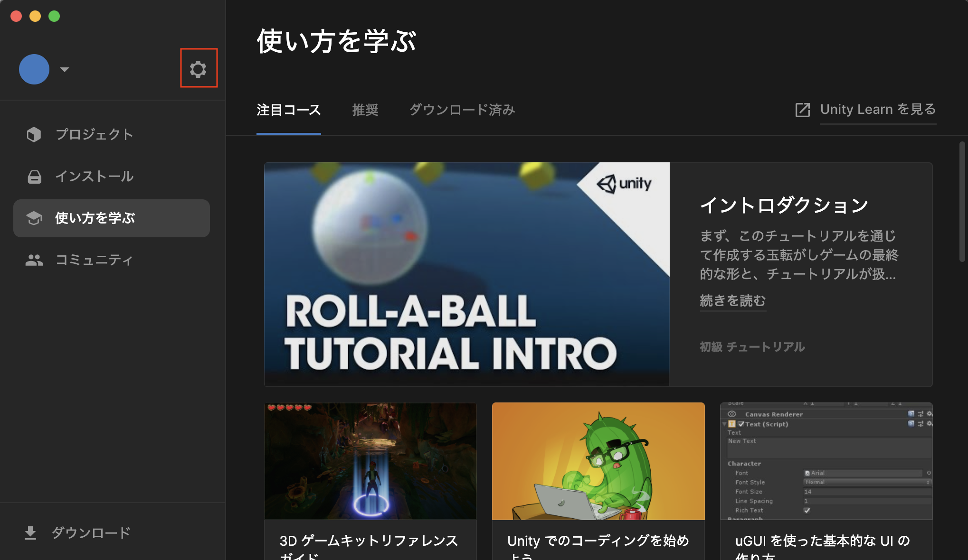This screenshot has height=560, width=968.
Task: Open コミュニティ in the sidebar
Action: point(112,260)
